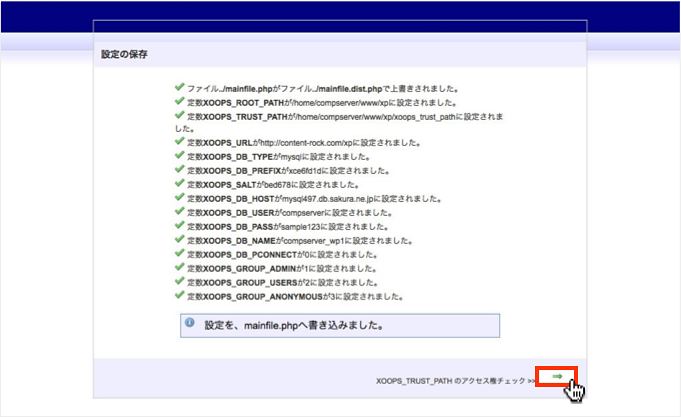Image resolution: width=681 pixels, height=417 pixels.
Task: Click the text 'XOOPS_SALT' with value bed678
Action: point(230,185)
